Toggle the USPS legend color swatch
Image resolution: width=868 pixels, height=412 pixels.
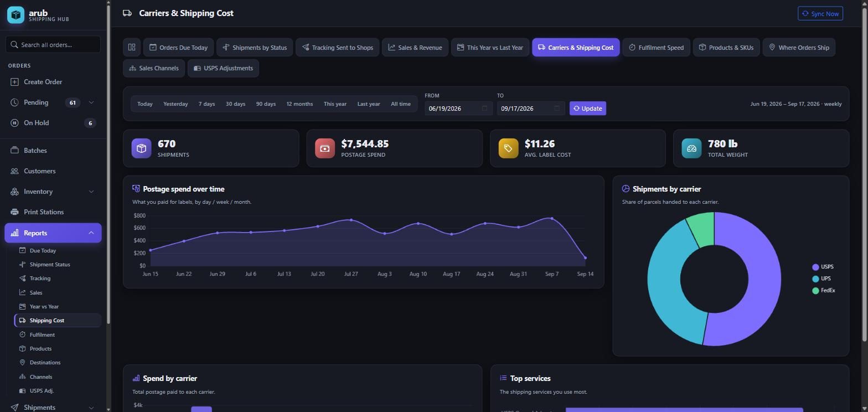click(x=815, y=267)
